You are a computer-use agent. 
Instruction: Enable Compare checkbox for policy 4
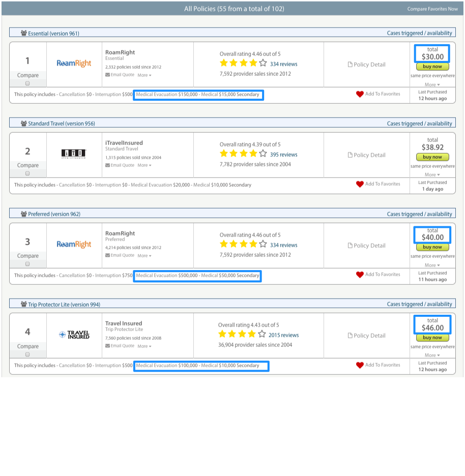(27, 354)
